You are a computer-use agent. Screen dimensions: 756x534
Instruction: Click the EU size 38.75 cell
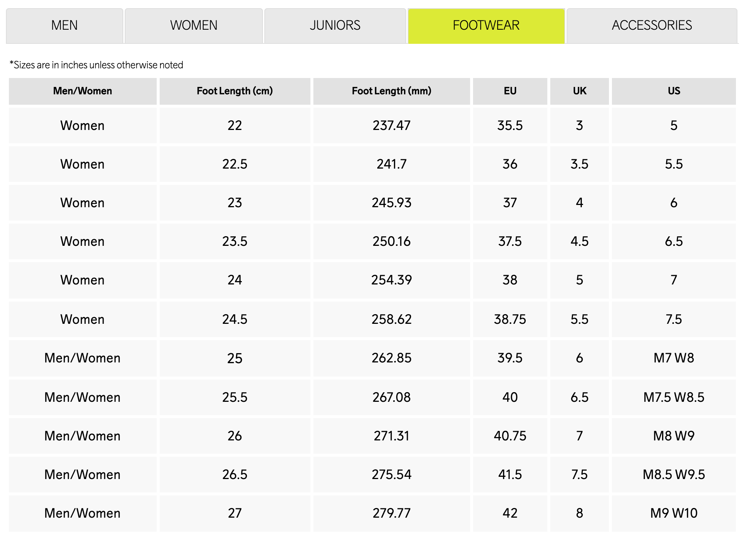coord(510,319)
